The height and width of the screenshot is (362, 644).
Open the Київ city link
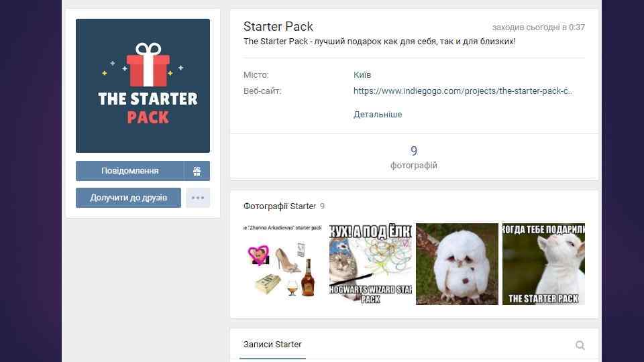(x=362, y=75)
